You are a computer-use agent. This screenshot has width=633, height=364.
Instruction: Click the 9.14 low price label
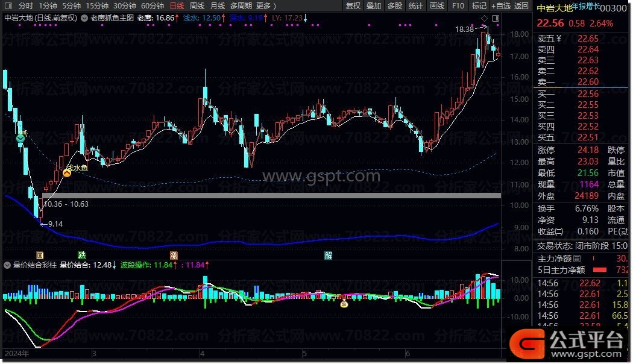[55, 224]
